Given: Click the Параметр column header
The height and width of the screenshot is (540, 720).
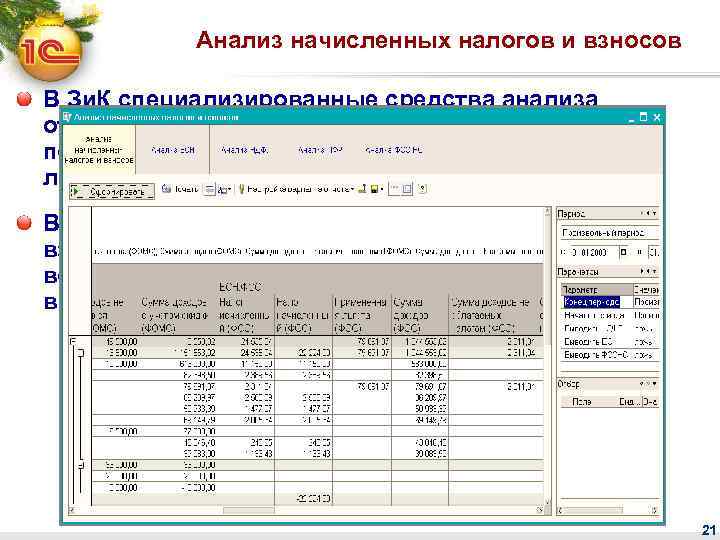Looking at the screenshot, I should pyautogui.click(x=597, y=290).
